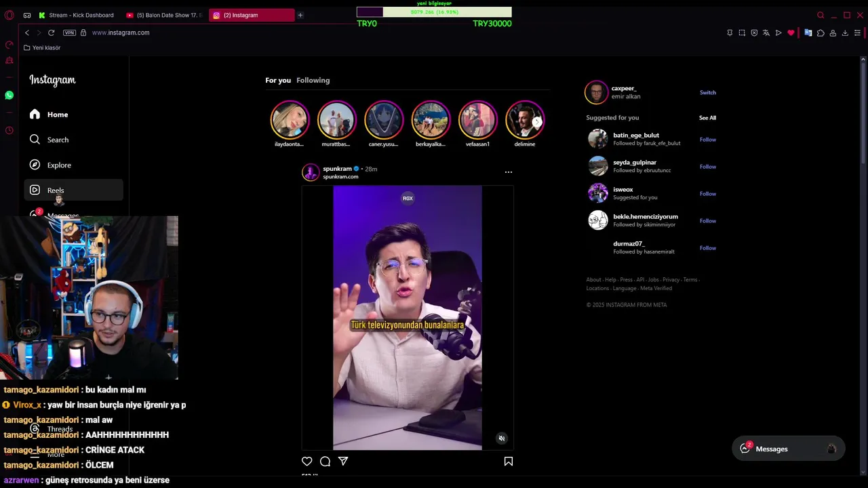Open spunkram profile name on post
Viewport: 868px width, 488px height.
tap(337, 169)
